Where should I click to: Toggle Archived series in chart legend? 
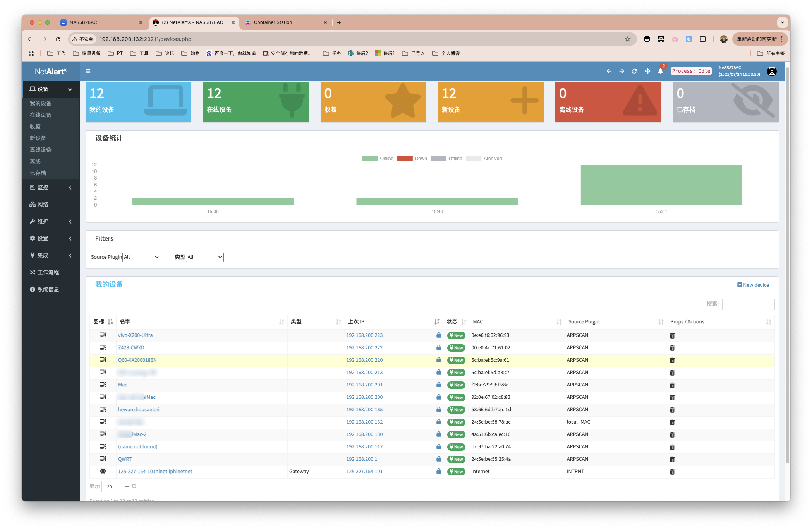(484, 159)
